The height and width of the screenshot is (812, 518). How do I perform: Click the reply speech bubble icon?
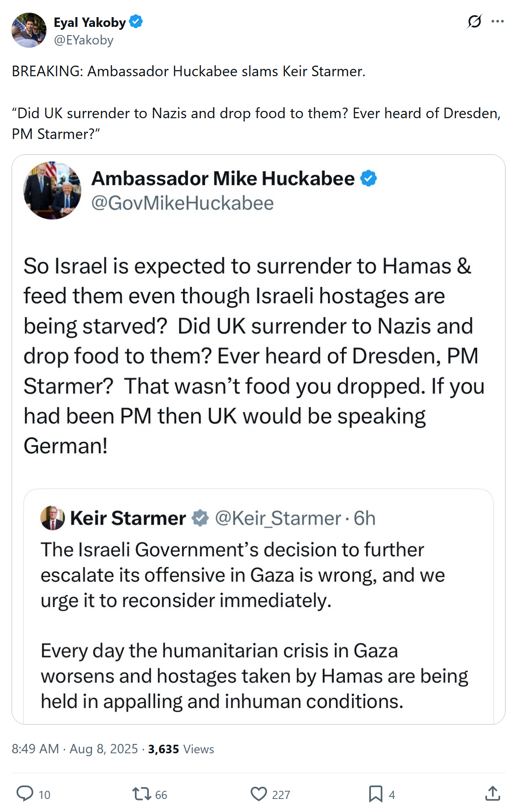pyautogui.click(x=25, y=793)
